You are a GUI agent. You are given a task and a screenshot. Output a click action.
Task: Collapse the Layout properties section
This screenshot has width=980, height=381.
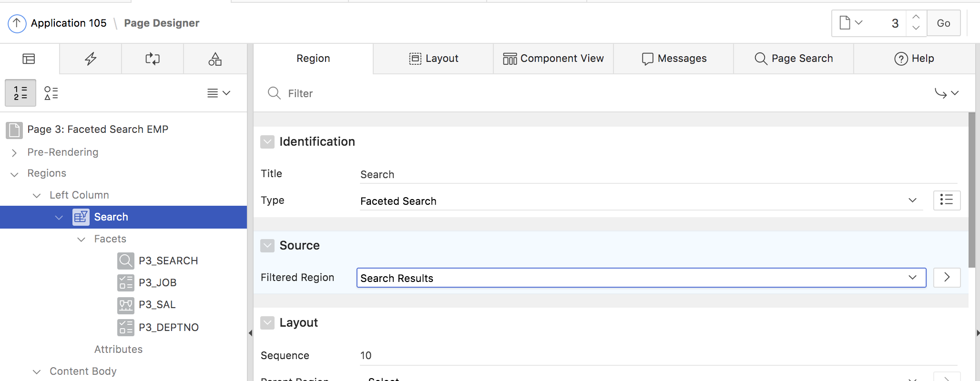tap(267, 323)
